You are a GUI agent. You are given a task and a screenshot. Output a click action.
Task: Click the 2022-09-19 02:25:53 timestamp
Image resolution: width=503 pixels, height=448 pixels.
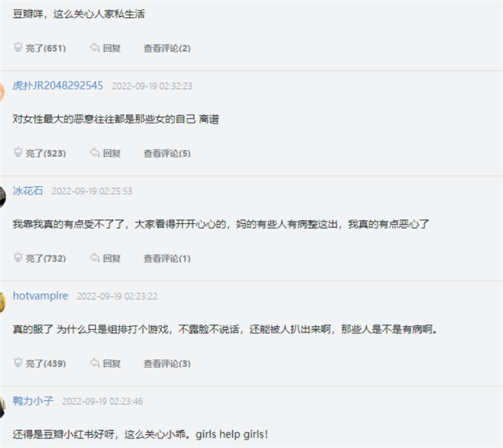92,191
